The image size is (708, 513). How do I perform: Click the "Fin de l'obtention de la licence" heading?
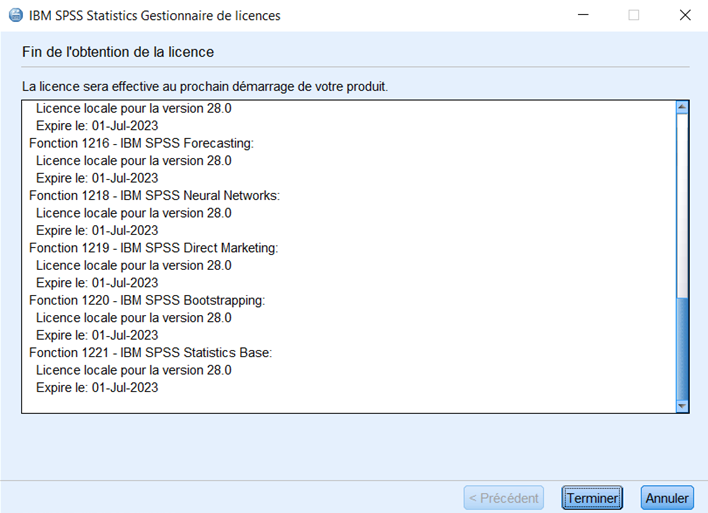[118, 51]
